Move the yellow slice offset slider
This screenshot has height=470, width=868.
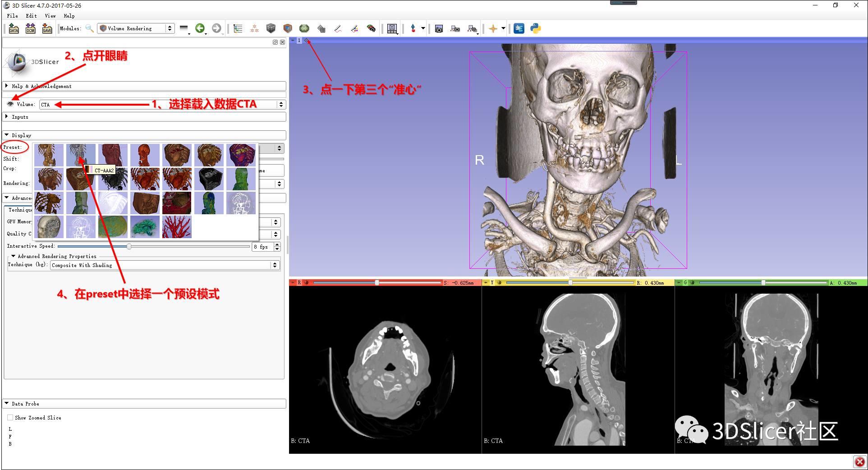pyautogui.click(x=570, y=283)
